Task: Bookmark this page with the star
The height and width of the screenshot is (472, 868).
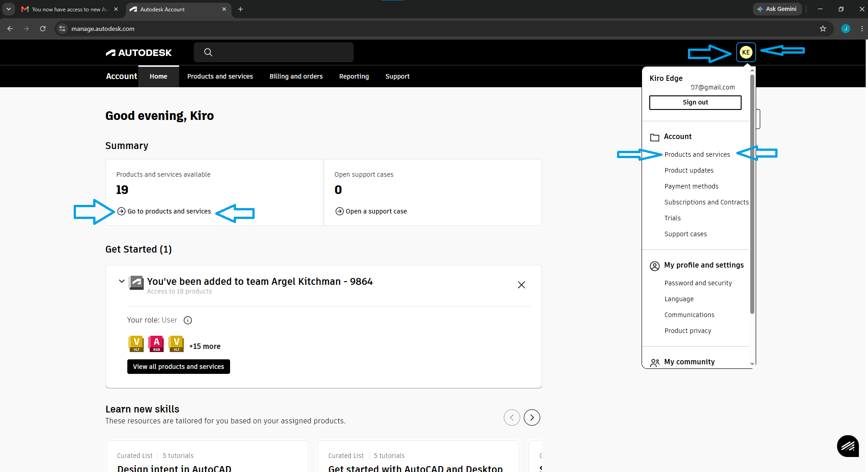Action: [x=823, y=29]
